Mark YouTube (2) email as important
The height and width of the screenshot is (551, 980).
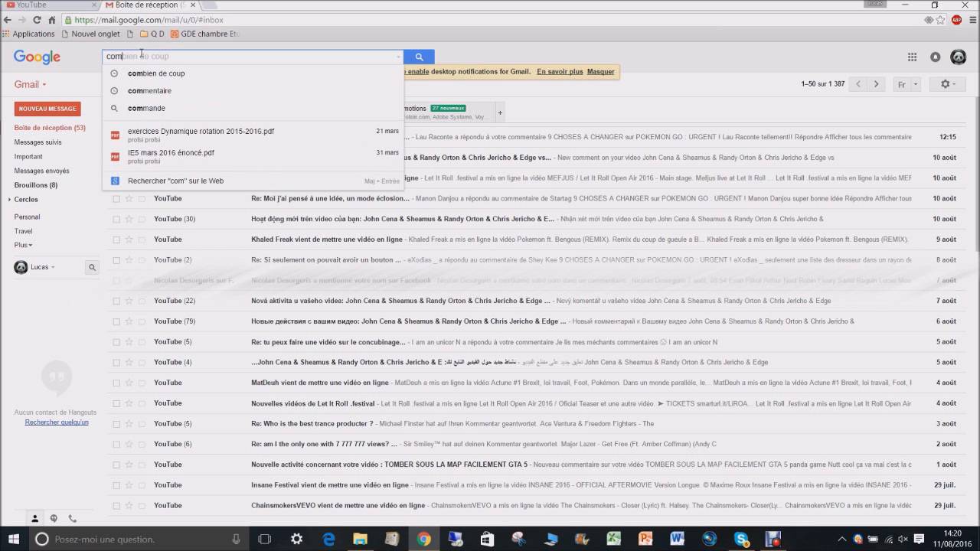142,260
